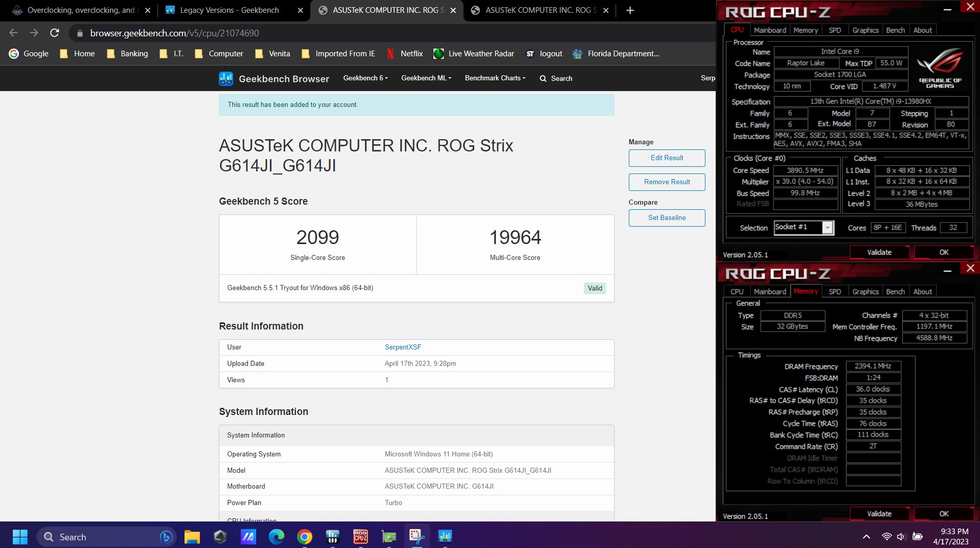
Task: Open the I.T. bookmarks folder
Action: tap(171, 54)
